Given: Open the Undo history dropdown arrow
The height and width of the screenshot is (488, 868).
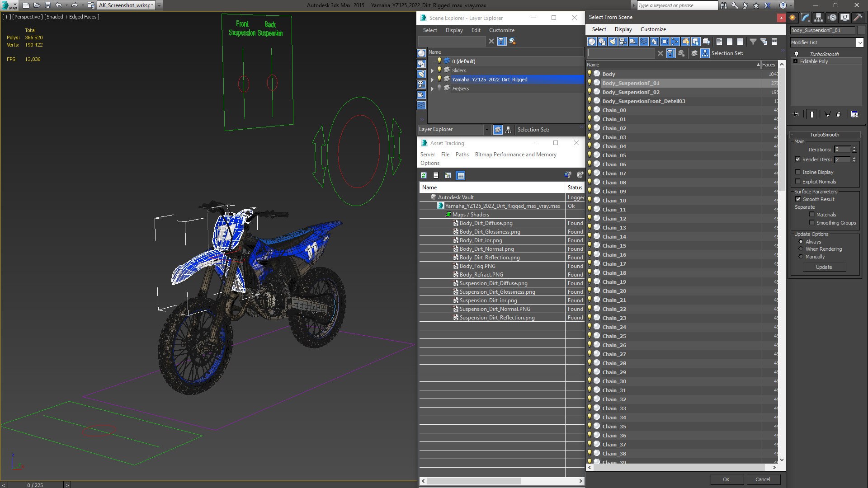Looking at the screenshot, I should click(66, 5).
